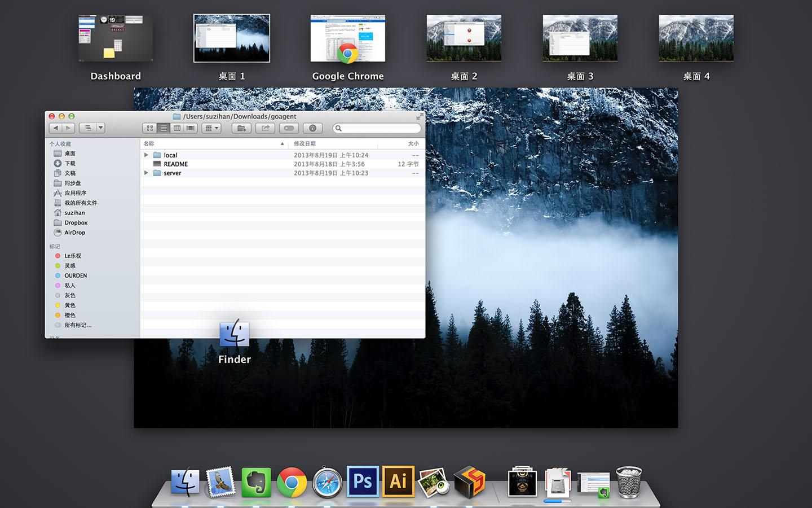This screenshot has height=508, width=812.
Task: Click the Share toolbar icon
Action: (x=265, y=128)
